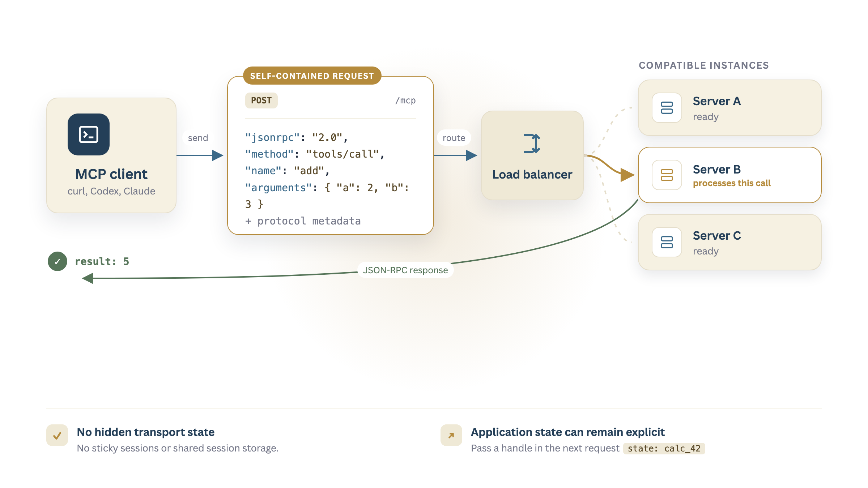Screen dimensions: 868x488
Task: Click the No sticky sessions description text
Action: 178,448
